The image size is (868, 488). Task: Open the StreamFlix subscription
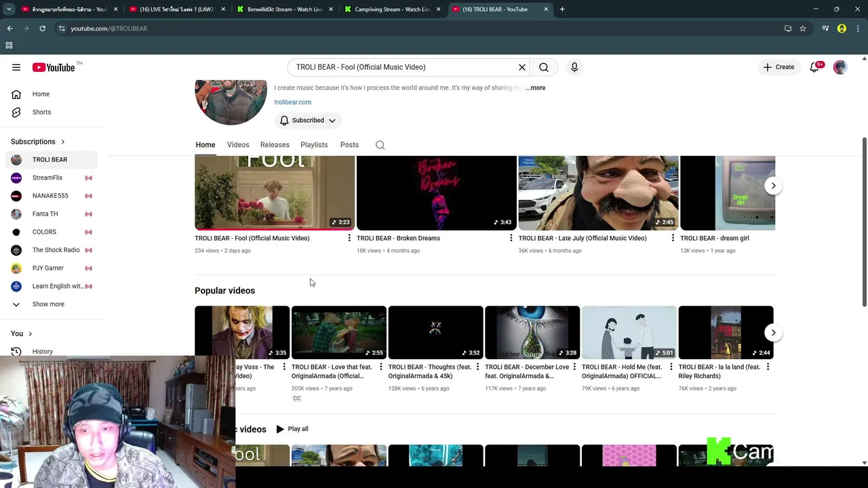coord(52,178)
